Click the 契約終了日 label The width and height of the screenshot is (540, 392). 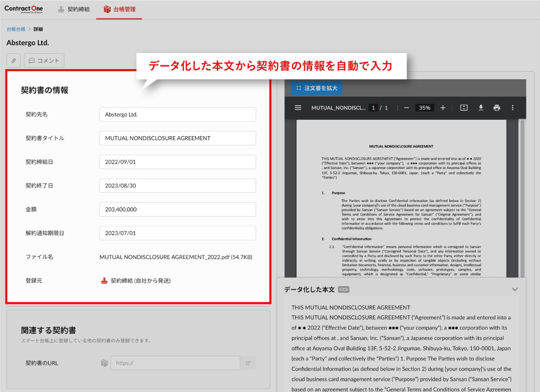tap(39, 185)
